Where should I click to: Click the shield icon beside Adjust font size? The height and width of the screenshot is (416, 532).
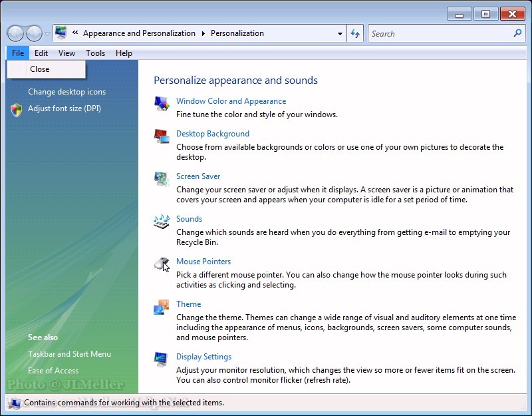[16, 110]
